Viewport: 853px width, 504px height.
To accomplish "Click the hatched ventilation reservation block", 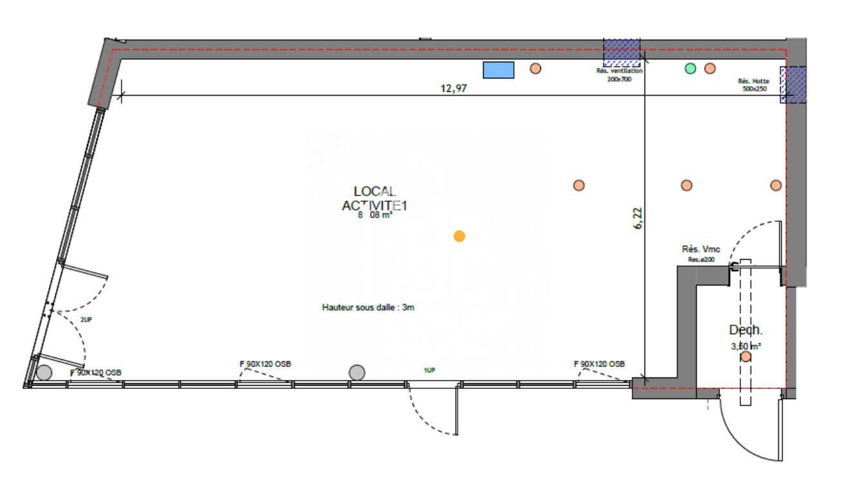I will (x=621, y=53).
